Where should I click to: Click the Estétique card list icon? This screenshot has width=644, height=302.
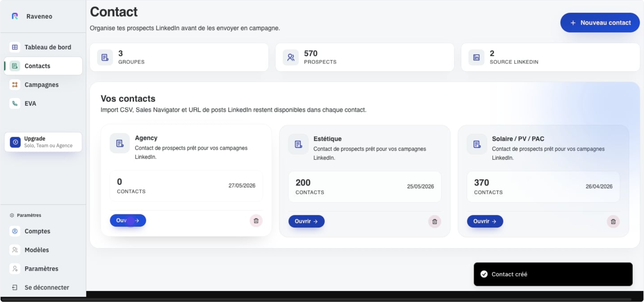coord(298,144)
